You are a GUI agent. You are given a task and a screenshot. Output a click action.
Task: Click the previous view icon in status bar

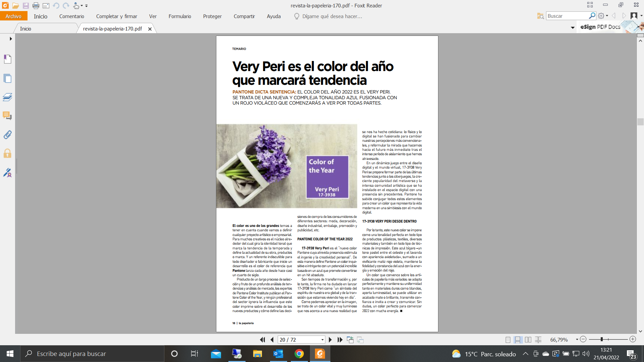(350, 340)
